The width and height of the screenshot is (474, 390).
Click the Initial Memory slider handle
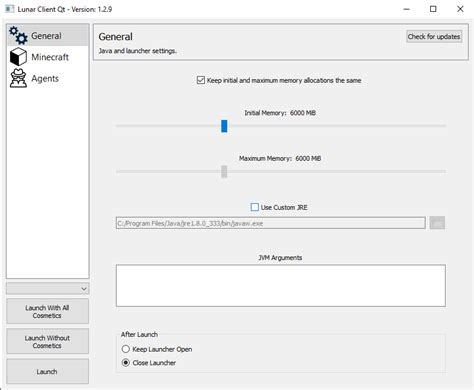pos(224,126)
